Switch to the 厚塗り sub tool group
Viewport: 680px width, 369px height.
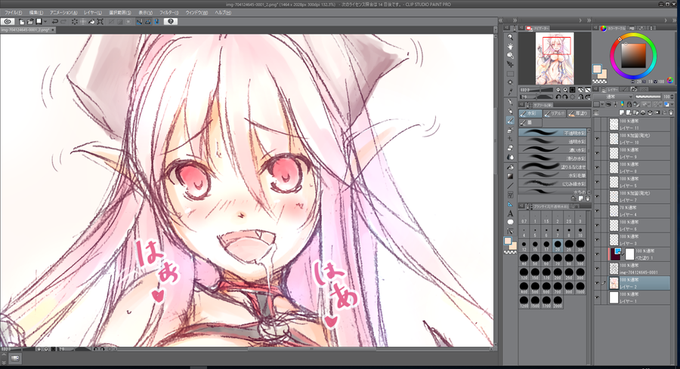pos(579,113)
